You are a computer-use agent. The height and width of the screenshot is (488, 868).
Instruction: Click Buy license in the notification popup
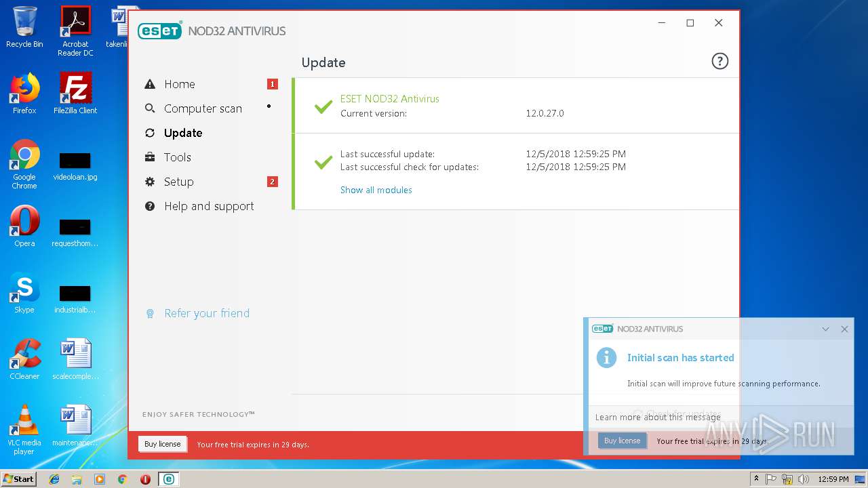coord(622,441)
